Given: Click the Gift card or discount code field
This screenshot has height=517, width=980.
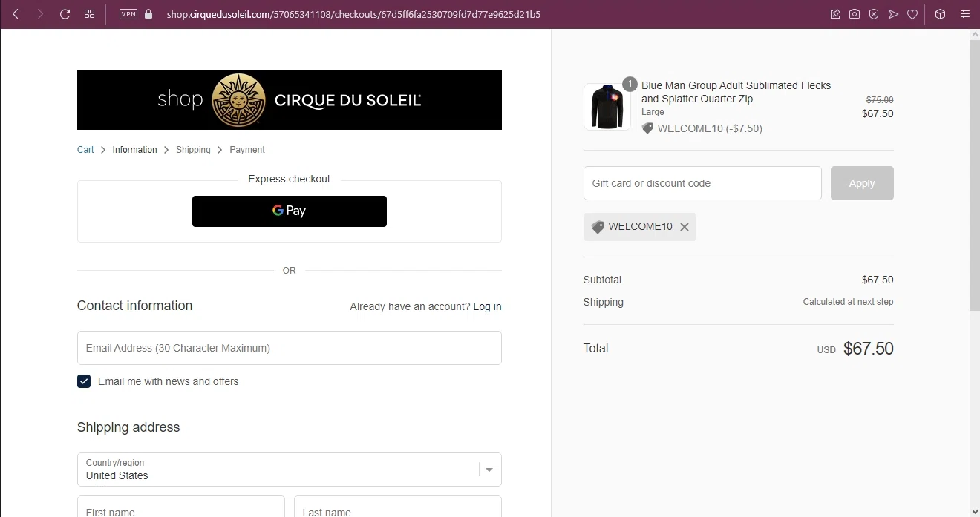Looking at the screenshot, I should tap(702, 183).
